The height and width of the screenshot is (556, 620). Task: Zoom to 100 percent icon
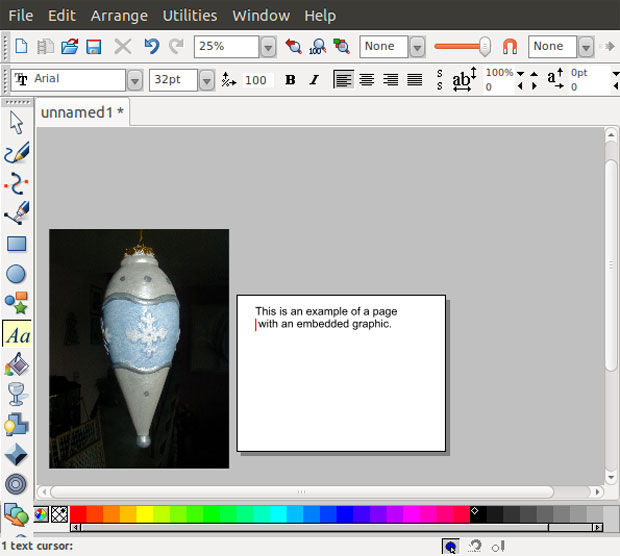[x=318, y=47]
